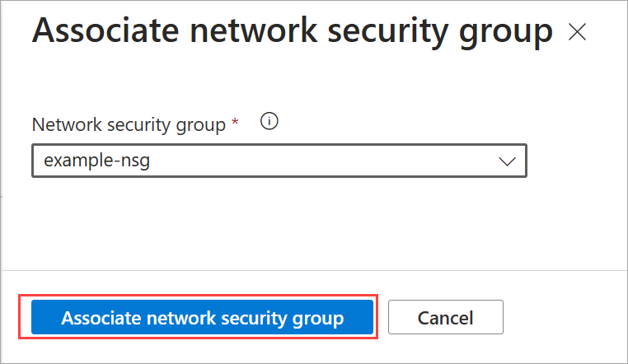Click the Network security group field label
The image size is (628, 364).
pos(129,124)
